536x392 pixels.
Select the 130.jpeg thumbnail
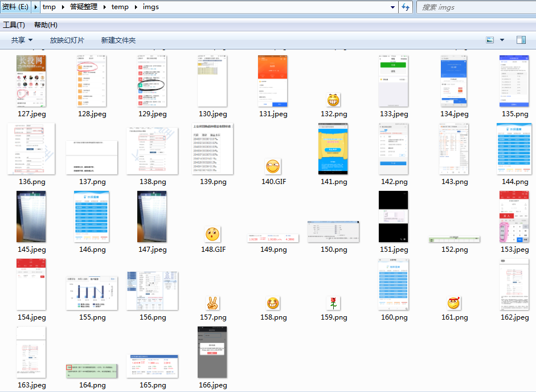(212, 81)
